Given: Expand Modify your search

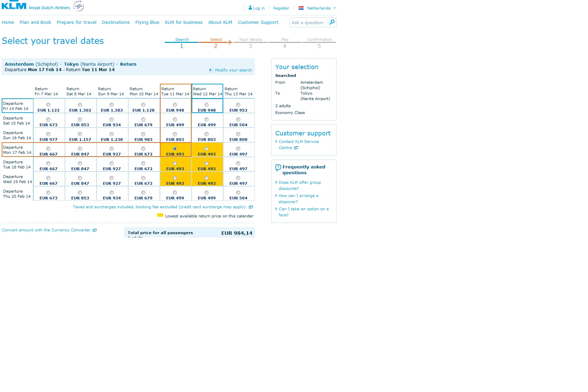Looking at the screenshot, I should coord(233,70).
